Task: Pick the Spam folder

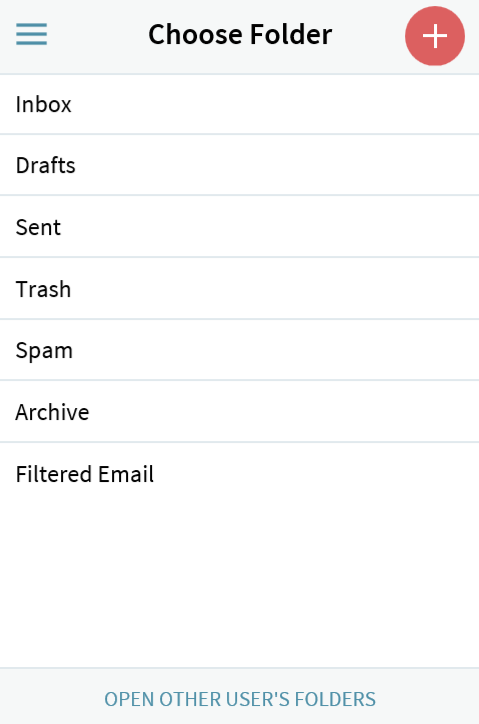Action: click(x=239, y=350)
